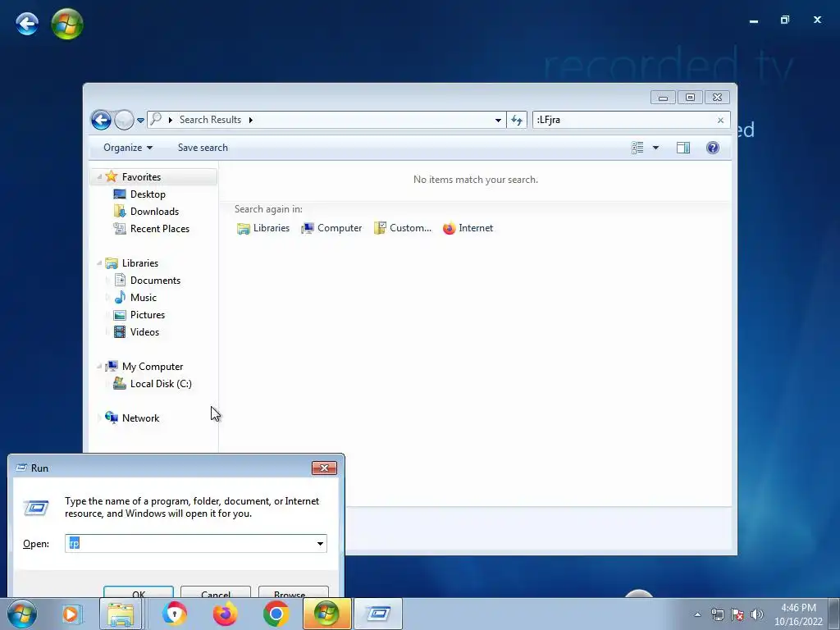The image size is (840, 630).
Task: Open Local Disk (C:)
Action: pyautogui.click(x=161, y=384)
